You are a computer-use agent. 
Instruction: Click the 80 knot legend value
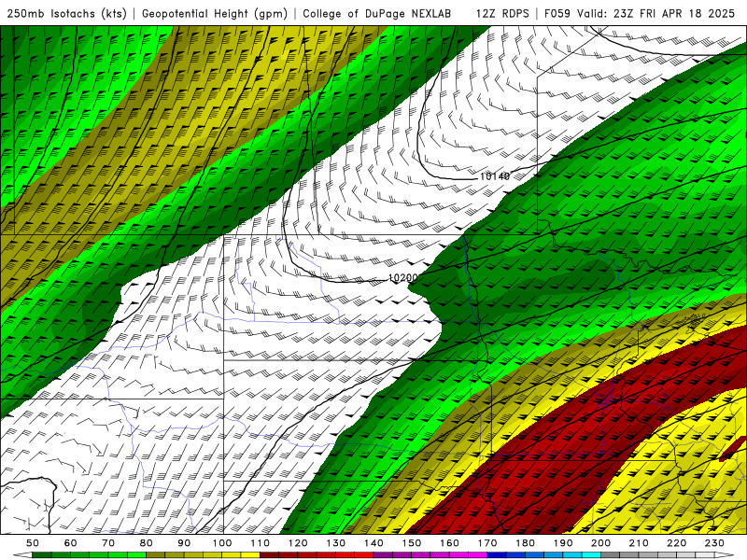pos(147,543)
